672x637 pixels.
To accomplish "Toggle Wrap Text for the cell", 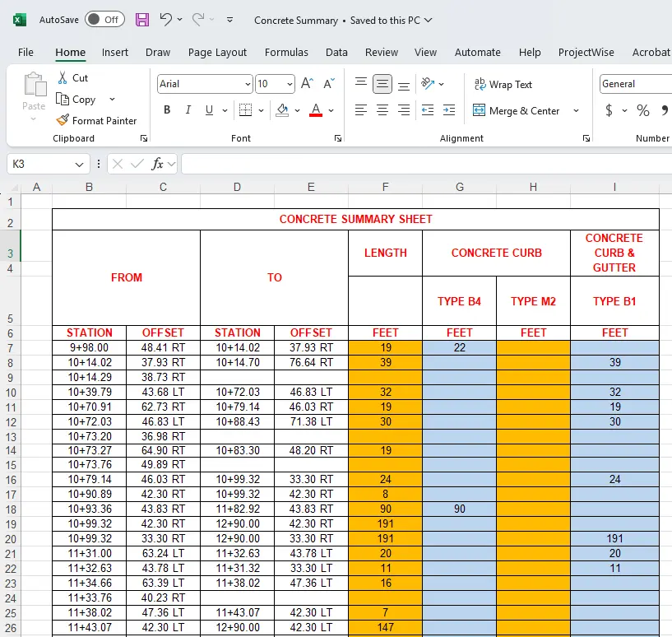I will [503, 84].
